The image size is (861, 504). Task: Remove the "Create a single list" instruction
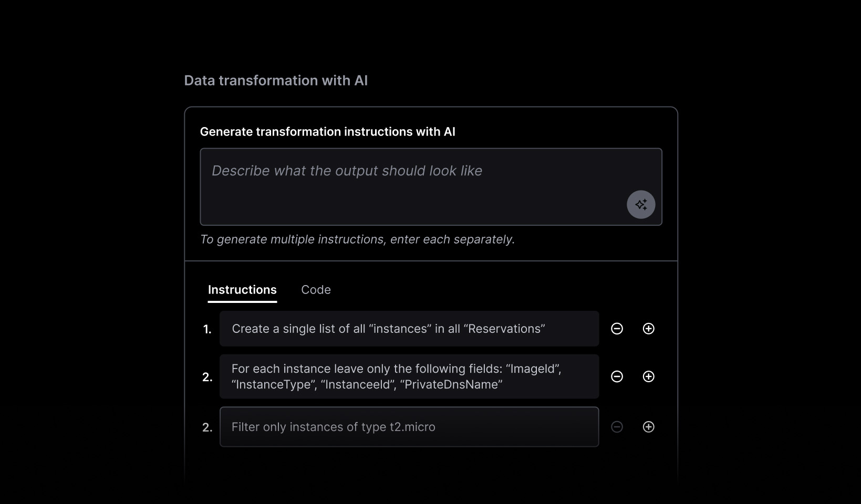(617, 329)
